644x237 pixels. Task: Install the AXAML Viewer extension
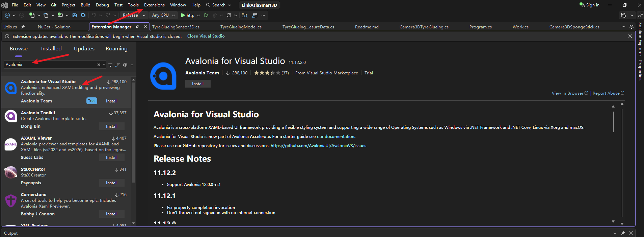(x=112, y=158)
